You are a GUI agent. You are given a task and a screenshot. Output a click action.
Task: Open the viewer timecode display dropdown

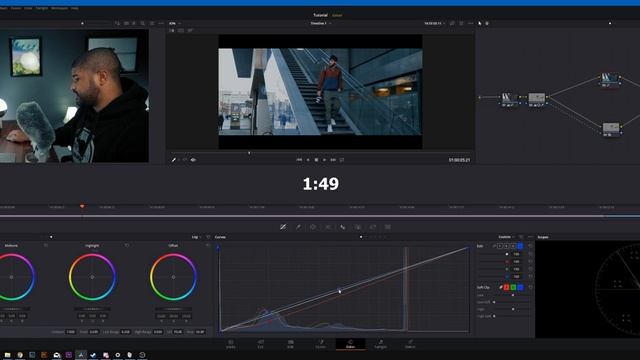(434, 23)
